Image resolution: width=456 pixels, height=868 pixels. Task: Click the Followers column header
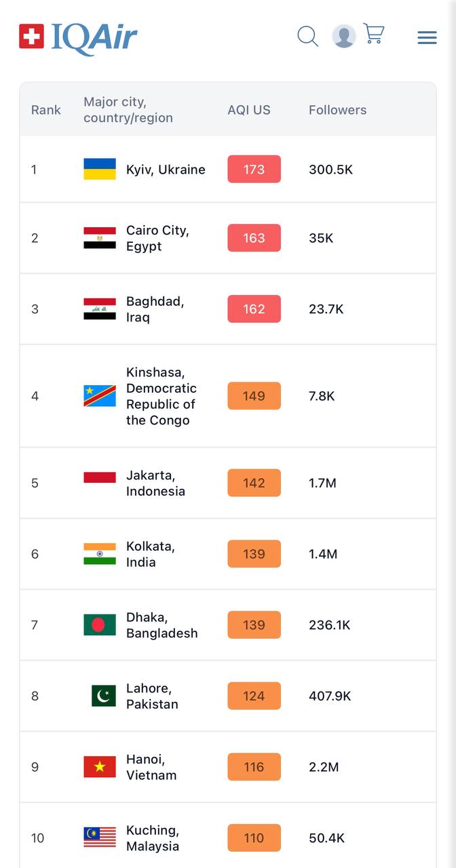[x=337, y=110]
